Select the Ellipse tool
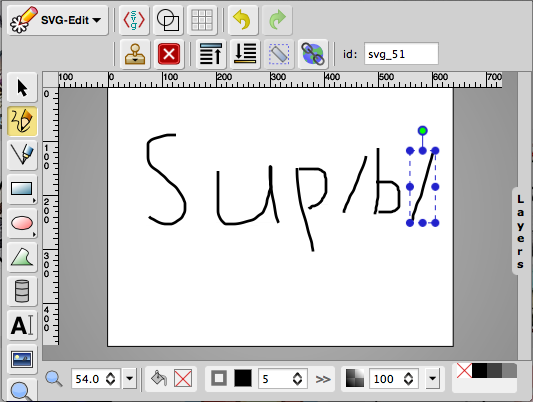 tap(22, 223)
